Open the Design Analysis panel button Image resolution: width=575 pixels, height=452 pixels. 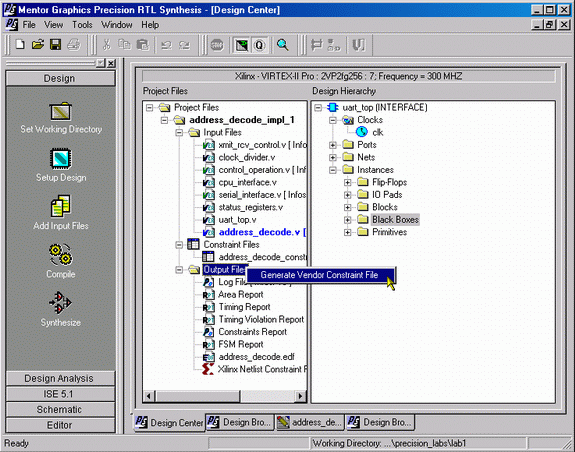[60, 378]
